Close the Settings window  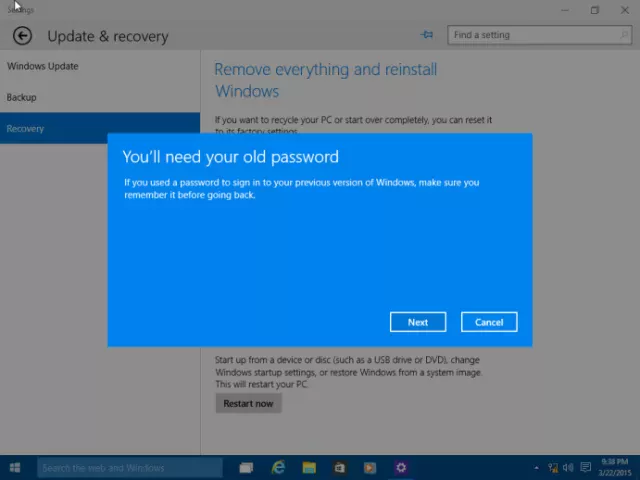pos(624,10)
